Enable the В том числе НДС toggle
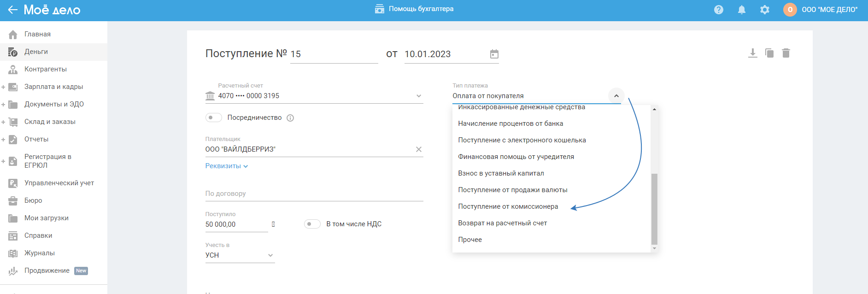 coord(312,224)
